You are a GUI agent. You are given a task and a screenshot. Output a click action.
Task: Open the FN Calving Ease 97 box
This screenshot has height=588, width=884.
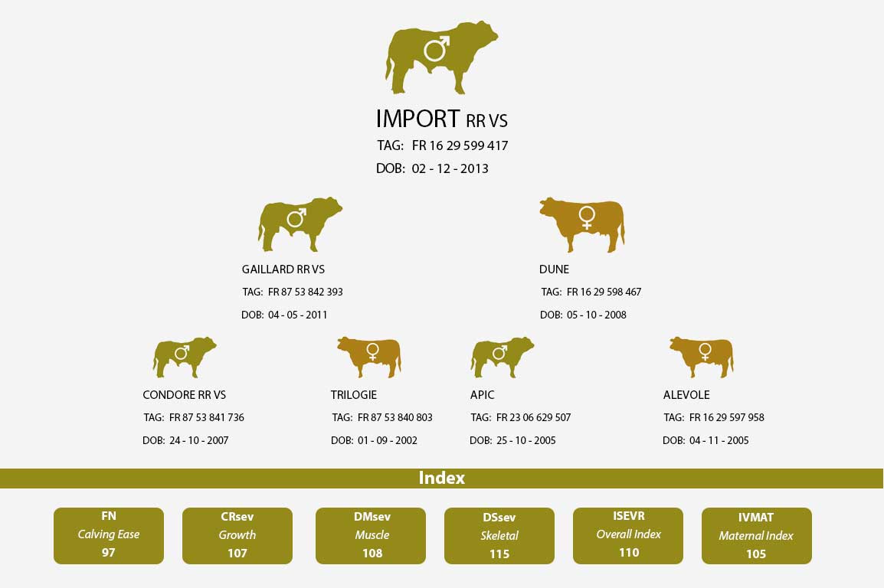pos(109,536)
